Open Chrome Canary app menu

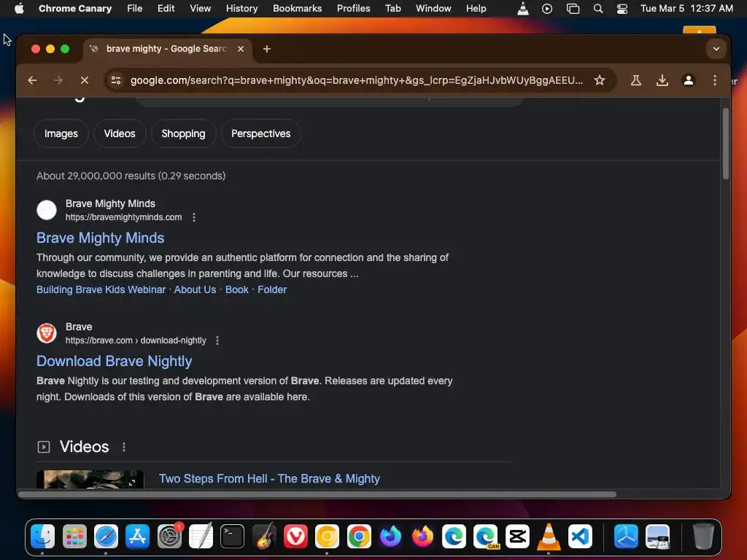click(x=75, y=9)
